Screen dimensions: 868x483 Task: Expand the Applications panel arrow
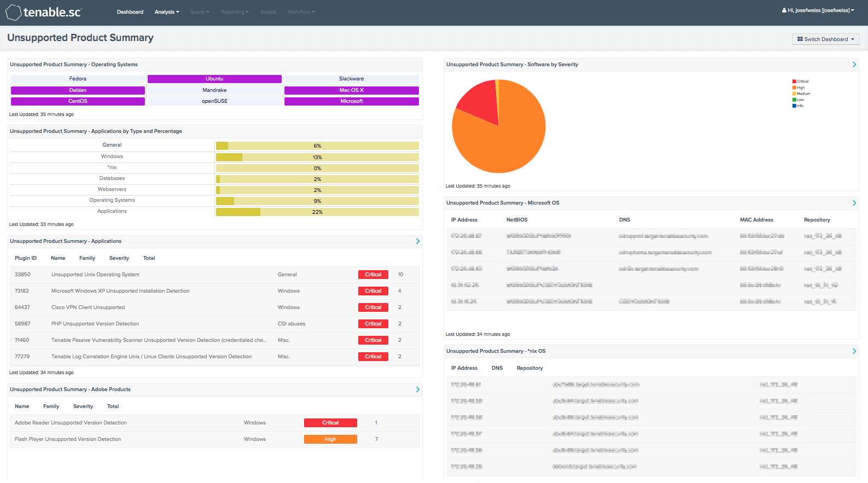(418, 241)
